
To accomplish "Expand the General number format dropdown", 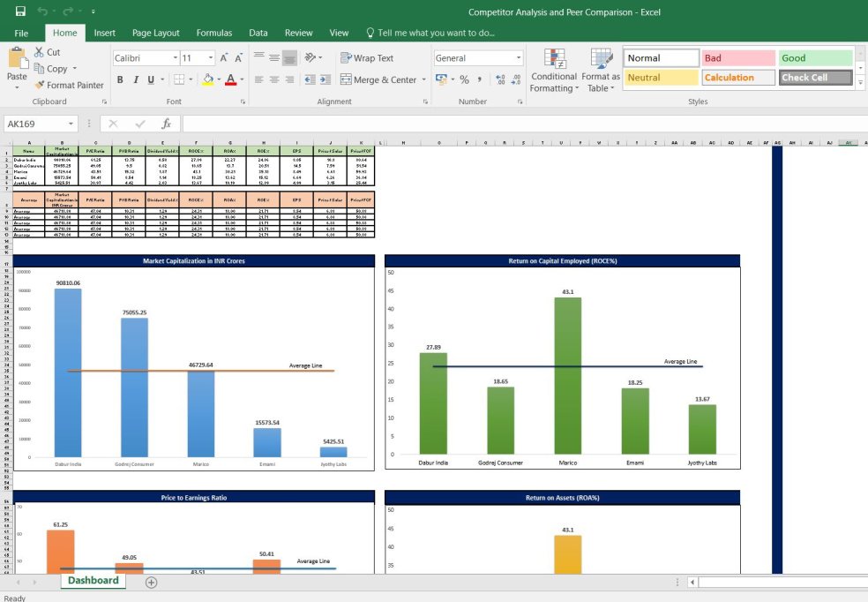I will pos(519,58).
